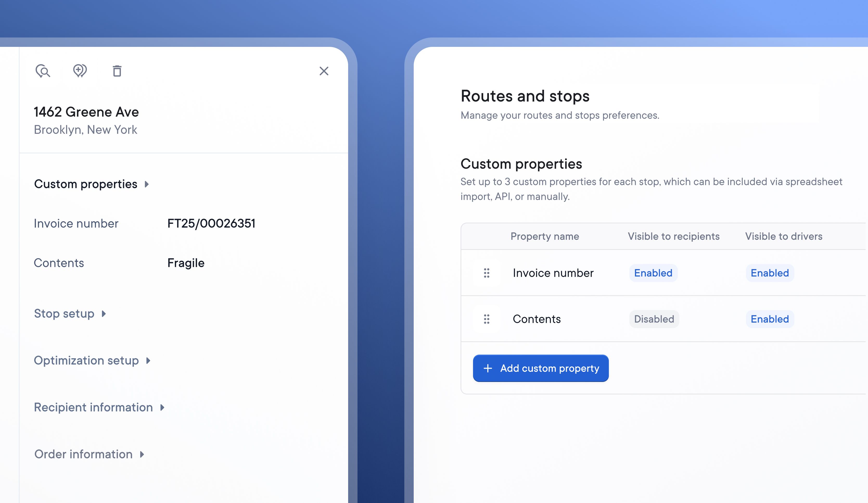Click the Add custom property button
The image size is (868, 503).
[541, 368]
